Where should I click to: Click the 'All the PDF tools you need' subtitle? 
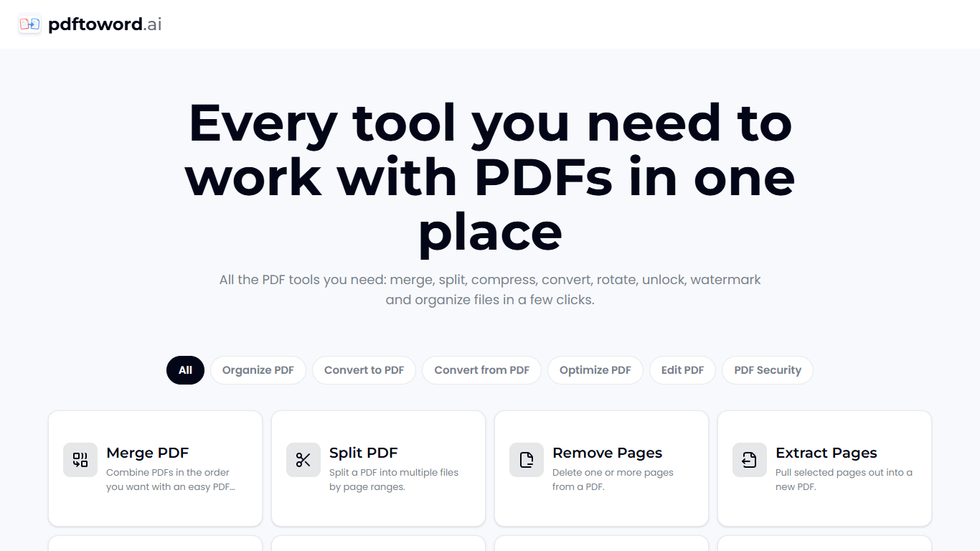[x=490, y=289]
